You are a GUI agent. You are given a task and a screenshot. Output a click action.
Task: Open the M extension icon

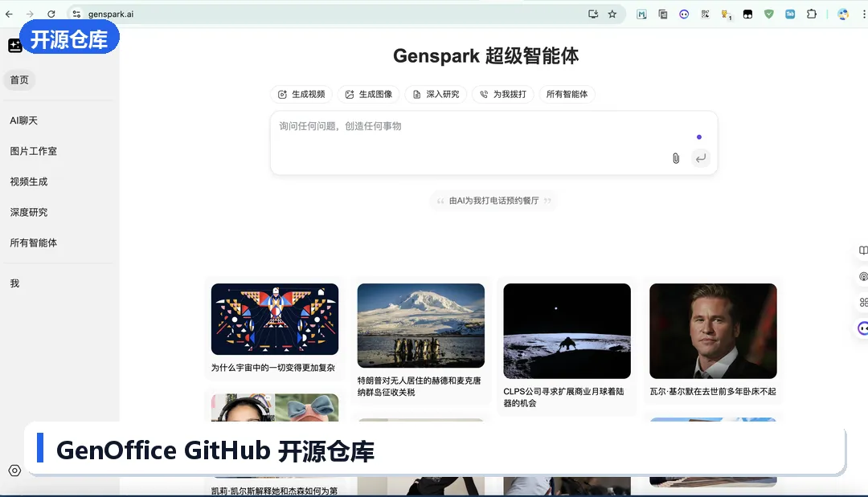[641, 14]
